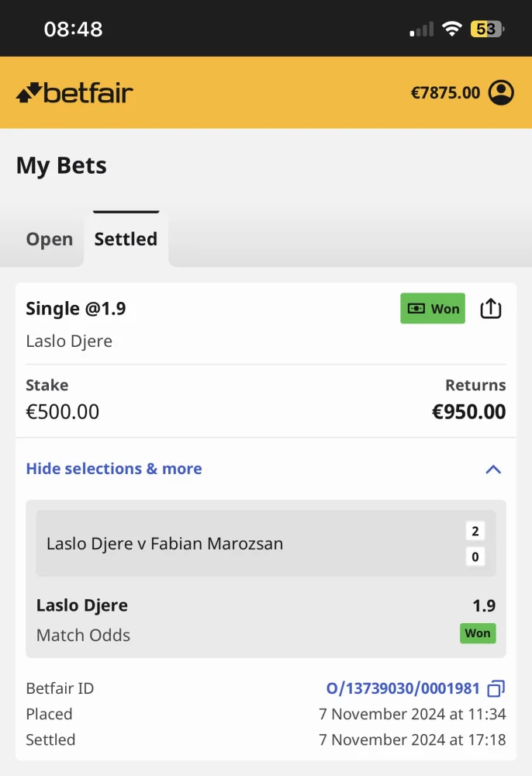Tap the battery level indicator
Viewport: 532px width, 776px height.
[486, 29]
